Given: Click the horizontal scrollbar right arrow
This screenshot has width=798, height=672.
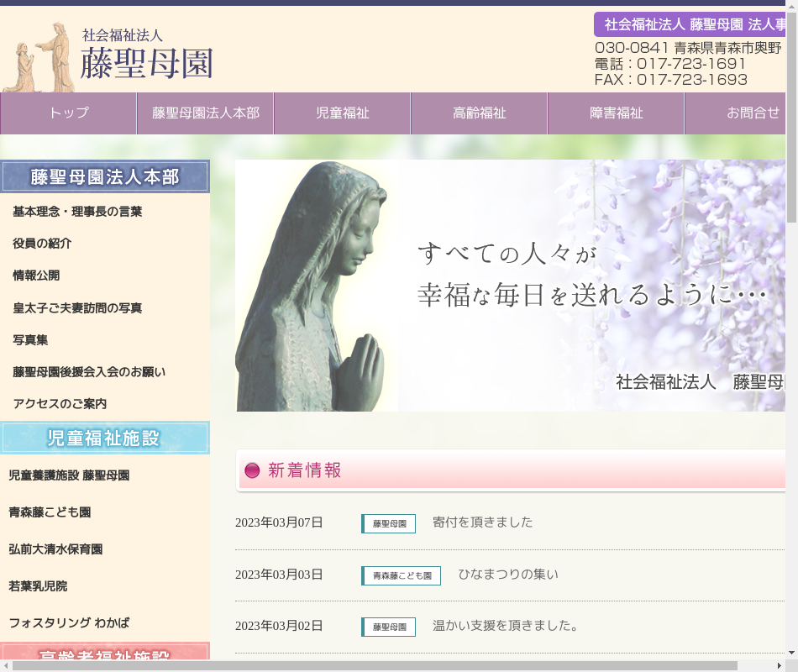Looking at the screenshot, I should [x=778, y=665].
